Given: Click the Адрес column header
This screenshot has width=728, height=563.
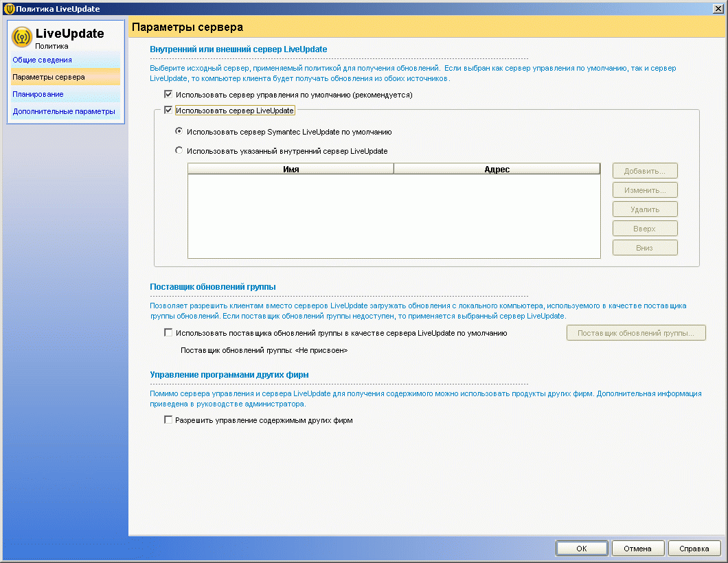Looking at the screenshot, I should [x=497, y=169].
